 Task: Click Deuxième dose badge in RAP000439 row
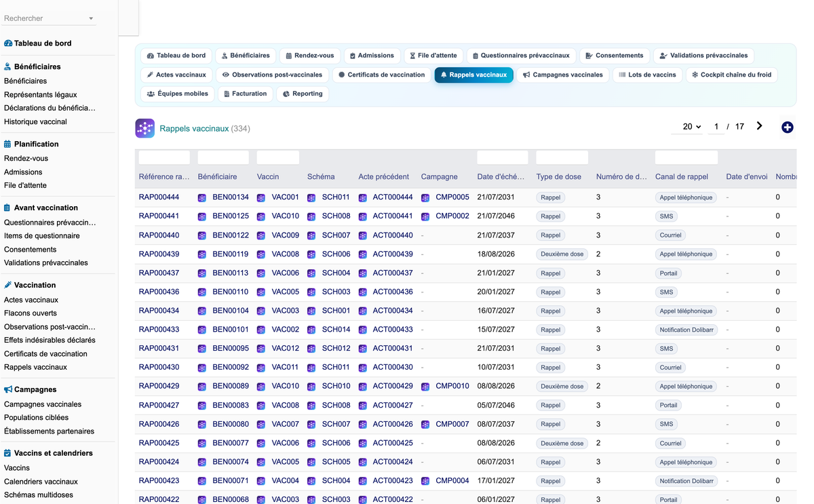[x=562, y=254]
